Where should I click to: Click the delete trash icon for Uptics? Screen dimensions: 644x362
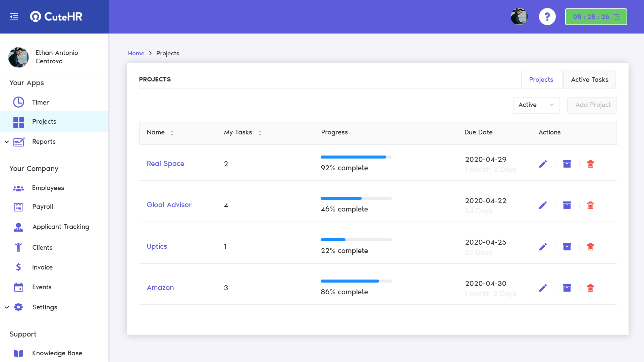(590, 247)
